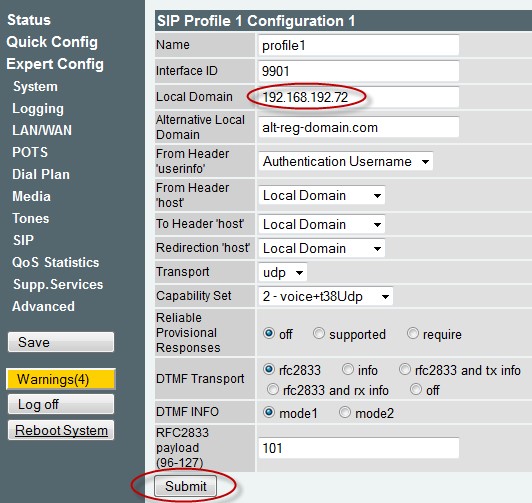Screen dimensions: 532x503
Task: Open the Redirection 'host' dropdown
Action: point(322,248)
